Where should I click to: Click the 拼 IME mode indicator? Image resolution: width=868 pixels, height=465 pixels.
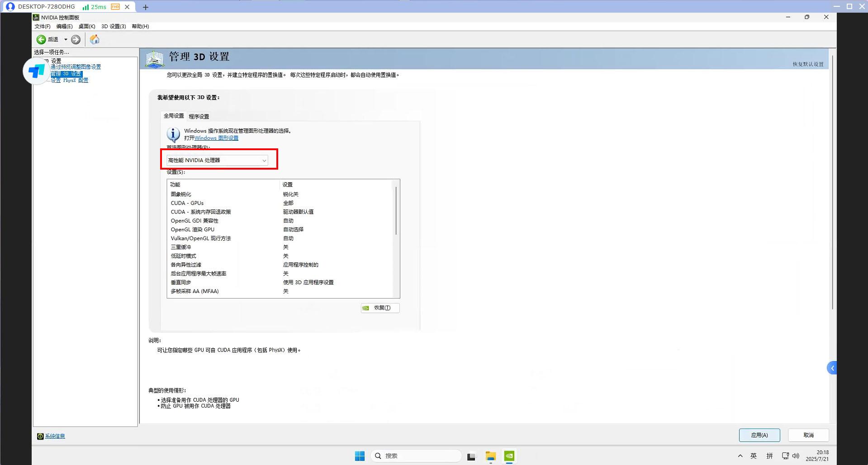tap(769, 456)
